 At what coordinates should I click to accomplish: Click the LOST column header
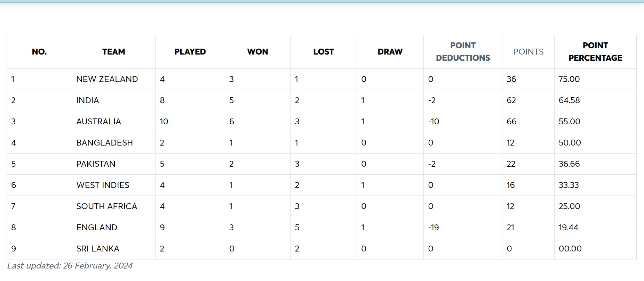coord(324,52)
